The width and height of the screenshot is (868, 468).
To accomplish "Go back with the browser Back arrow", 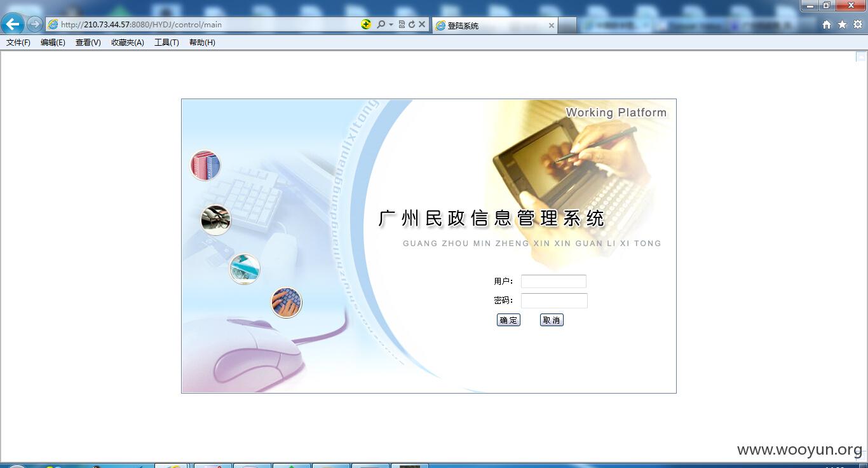I will pos(13,24).
